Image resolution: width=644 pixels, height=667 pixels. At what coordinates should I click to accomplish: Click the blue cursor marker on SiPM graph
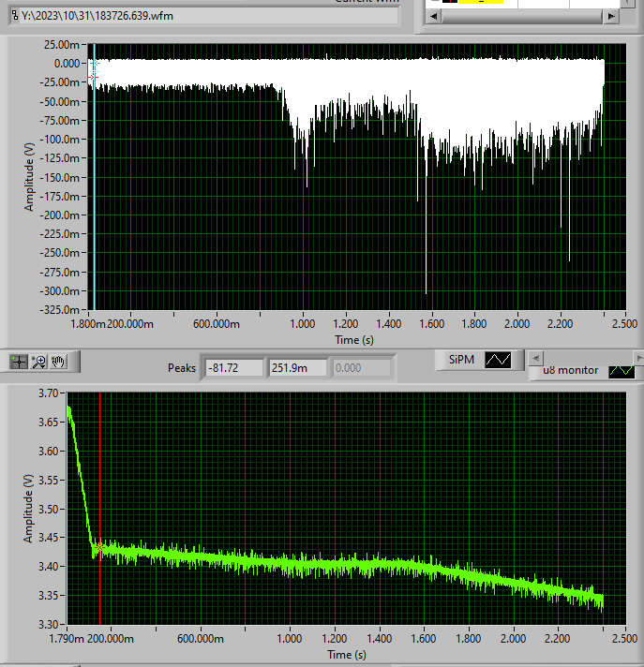click(94, 63)
